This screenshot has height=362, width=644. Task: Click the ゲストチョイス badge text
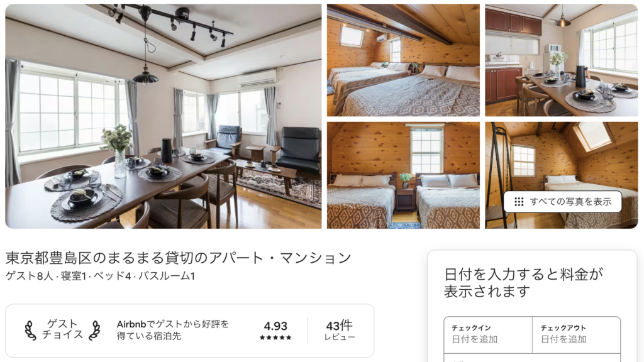[x=62, y=329]
